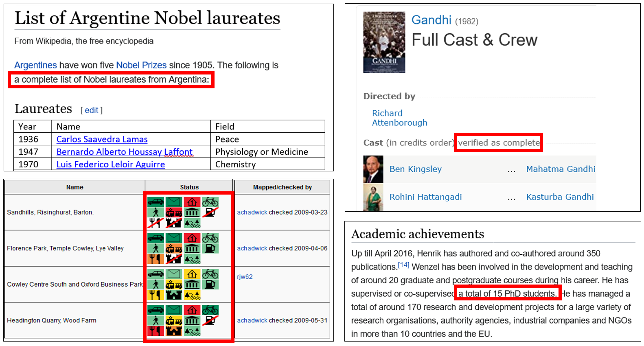
Task: Click the Mahatma Gandhi character link
Action: (x=561, y=169)
